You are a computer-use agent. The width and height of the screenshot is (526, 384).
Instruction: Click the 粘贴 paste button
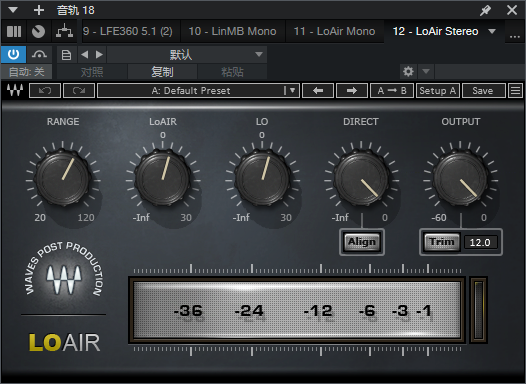click(x=232, y=72)
